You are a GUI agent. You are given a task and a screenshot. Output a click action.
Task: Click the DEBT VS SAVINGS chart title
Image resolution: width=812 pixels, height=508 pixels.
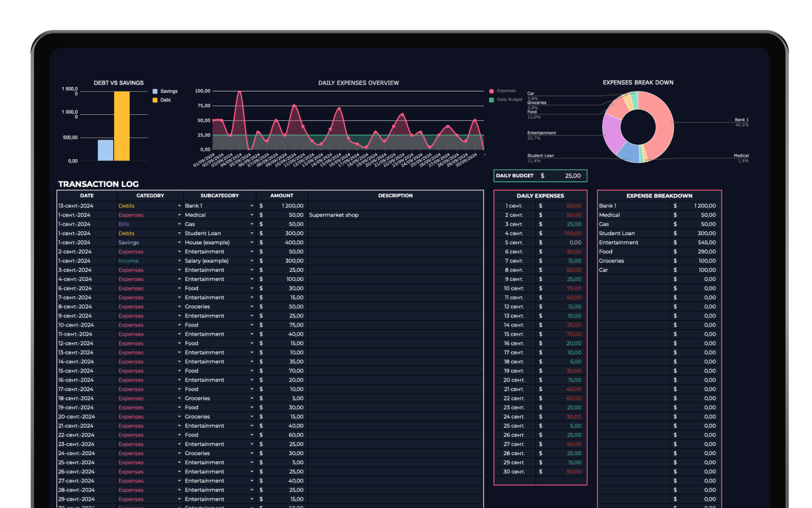[119, 83]
